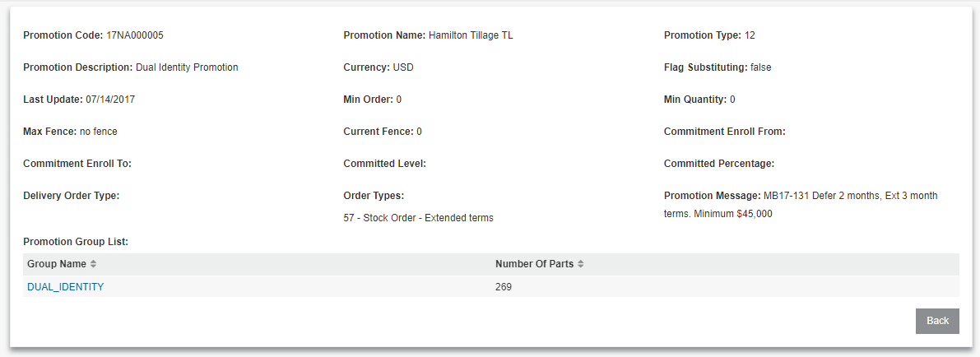980x357 pixels.
Task: Select the Dual Identity Promotion description text
Action: click(187, 67)
